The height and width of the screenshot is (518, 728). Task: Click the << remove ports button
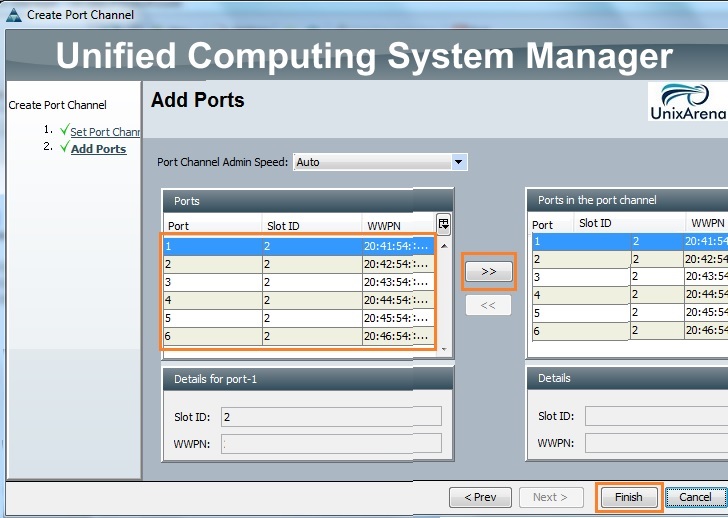pyautogui.click(x=488, y=305)
